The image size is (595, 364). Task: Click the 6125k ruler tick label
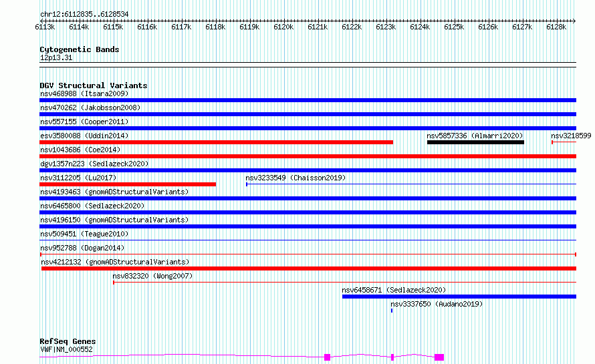coord(454,27)
